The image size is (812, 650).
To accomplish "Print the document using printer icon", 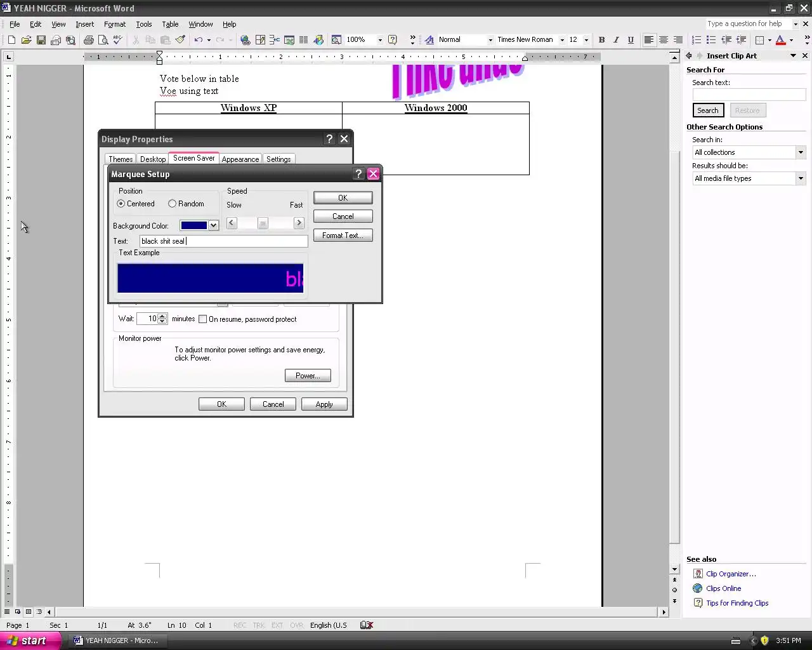I will pos(88,39).
